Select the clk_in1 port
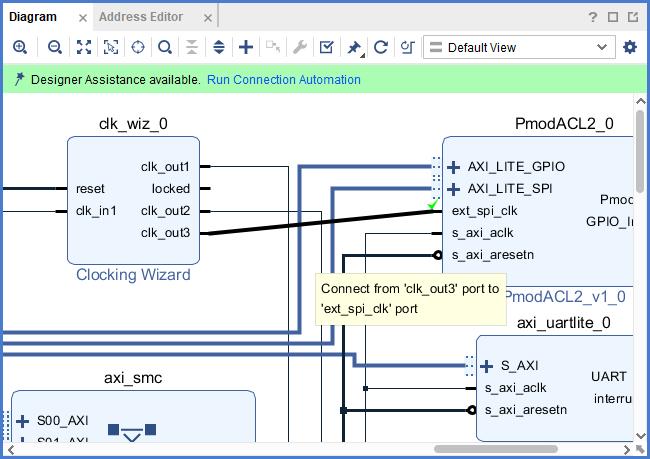The image size is (650, 459). [96, 211]
